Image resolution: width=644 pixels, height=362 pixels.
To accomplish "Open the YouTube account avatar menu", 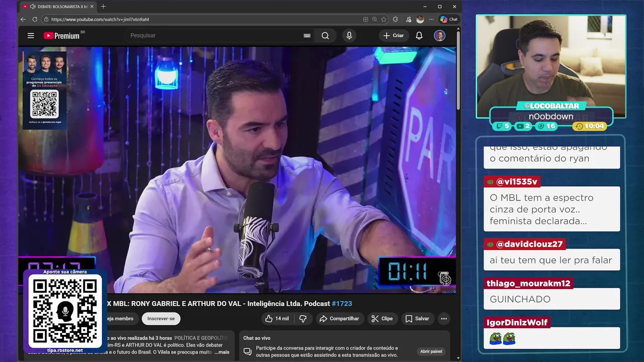I will tap(440, 36).
